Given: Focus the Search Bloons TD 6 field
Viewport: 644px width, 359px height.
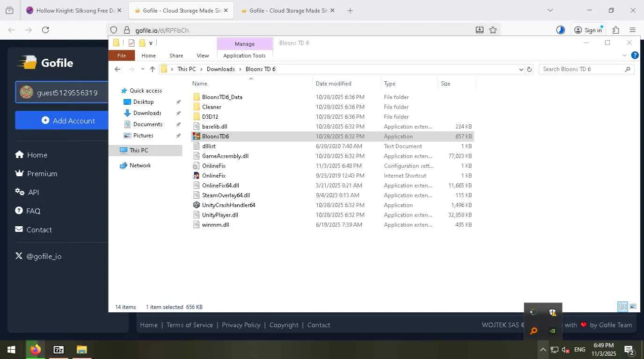Looking at the screenshot, I should (587, 69).
